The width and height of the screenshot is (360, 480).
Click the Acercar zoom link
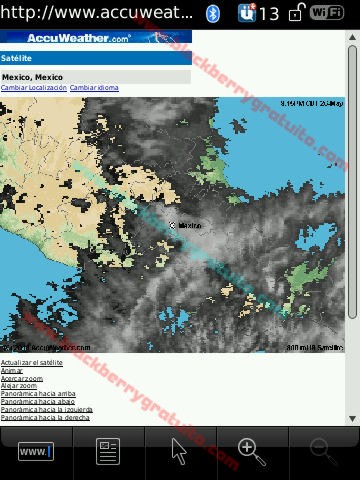click(22, 379)
